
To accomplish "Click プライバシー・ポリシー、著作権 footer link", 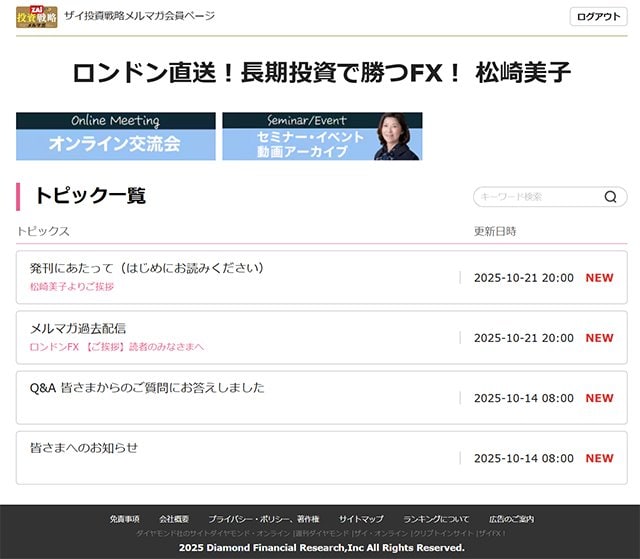I will 263,519.
